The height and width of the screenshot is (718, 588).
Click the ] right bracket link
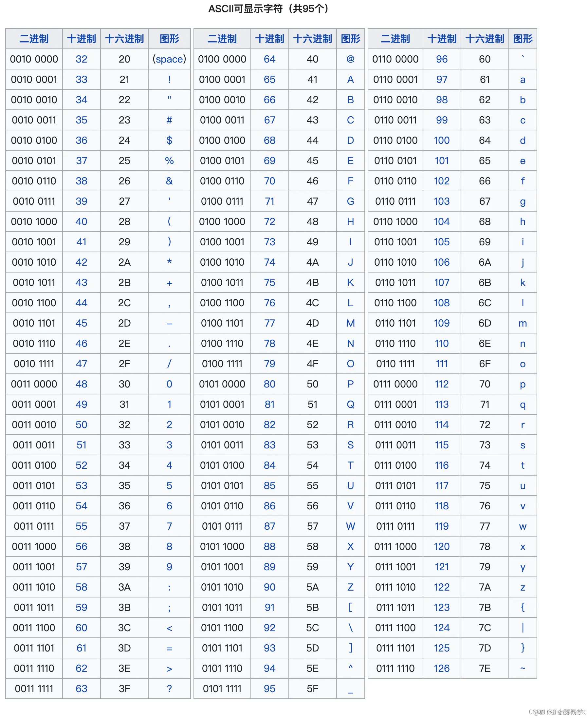point(351,648)
